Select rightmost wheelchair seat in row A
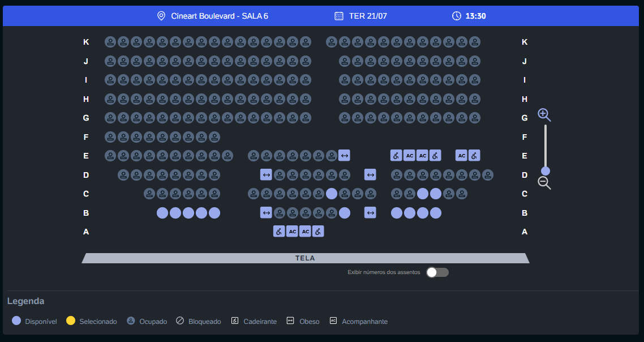Image resolution: width=644 pixels, height=342 pixels. [318, 232]
